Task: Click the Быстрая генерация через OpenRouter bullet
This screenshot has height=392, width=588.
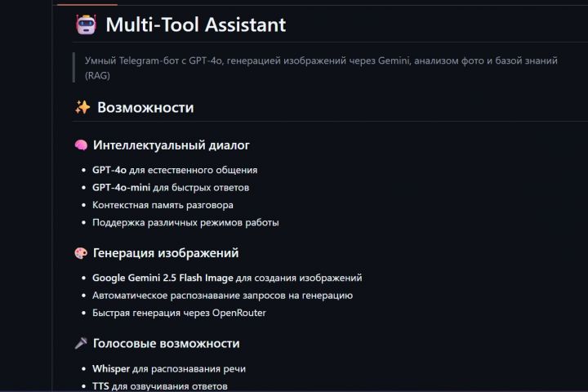Action: click(x=179, y=313)
